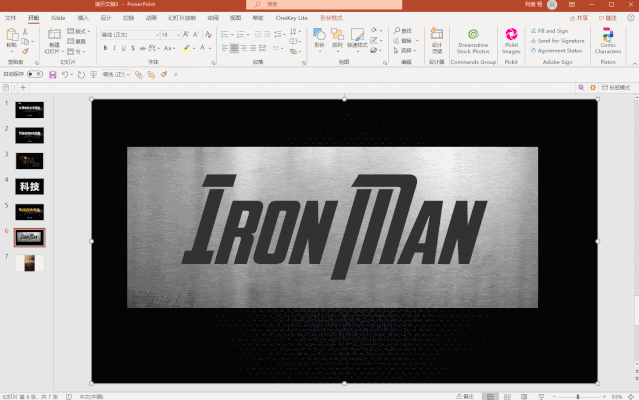Viewport: 639px width, 400px height.
Task: Click purple magnifier icon above slide
Action: pos(581,88)
